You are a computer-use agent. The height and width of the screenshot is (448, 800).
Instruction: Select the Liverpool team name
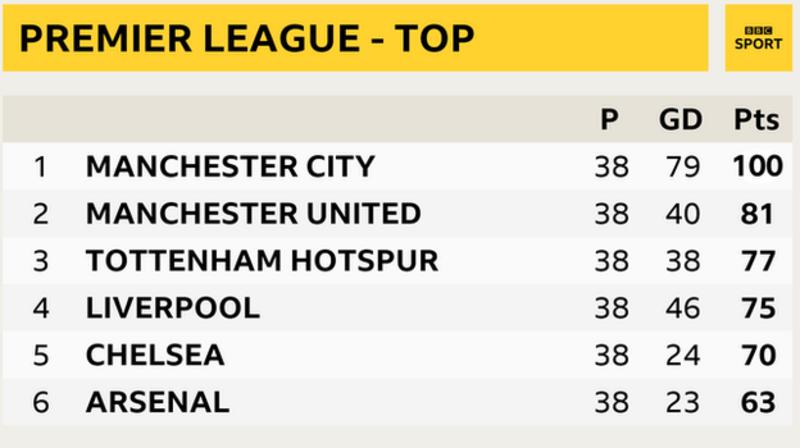(173, 308)
